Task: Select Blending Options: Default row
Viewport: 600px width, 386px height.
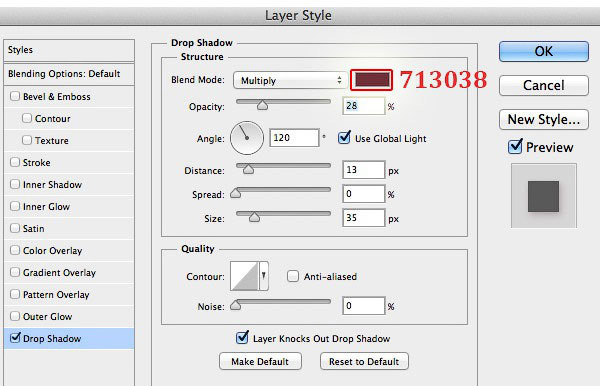Action: [x=69, y=74]
